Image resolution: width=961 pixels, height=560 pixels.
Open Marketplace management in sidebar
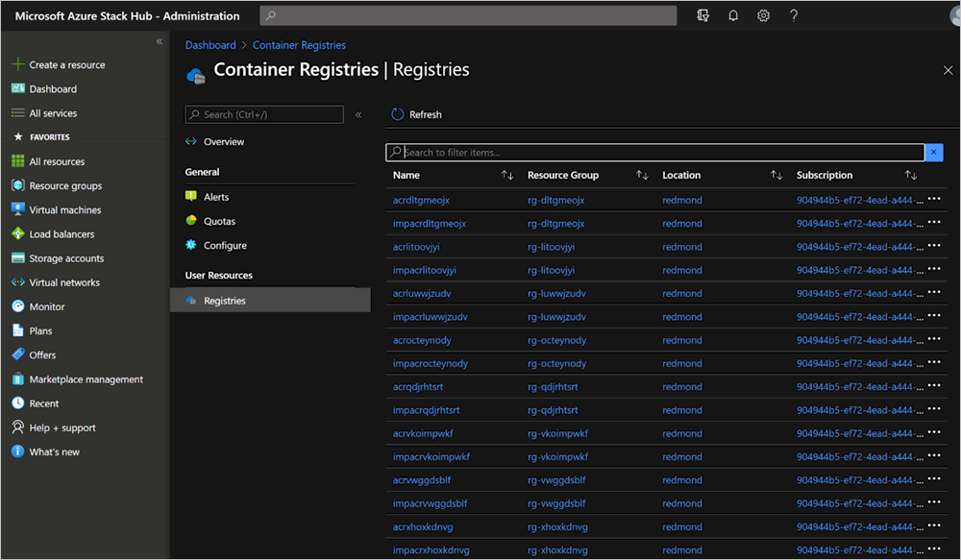(86, 379)
